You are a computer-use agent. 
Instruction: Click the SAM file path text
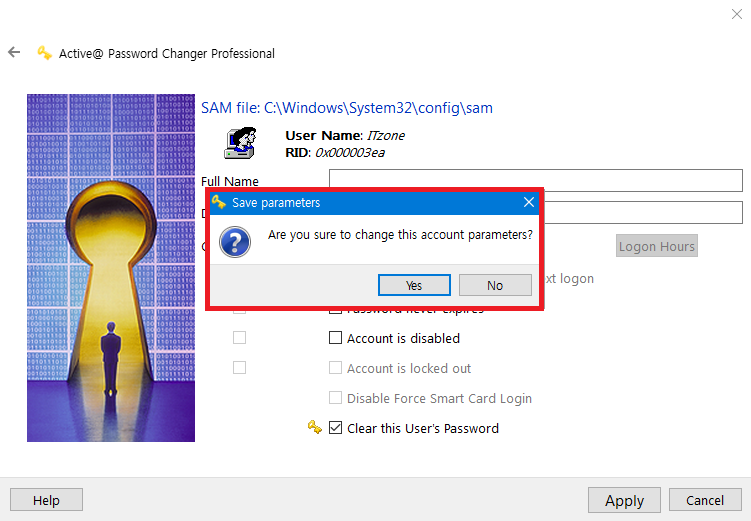coord(347,108)
